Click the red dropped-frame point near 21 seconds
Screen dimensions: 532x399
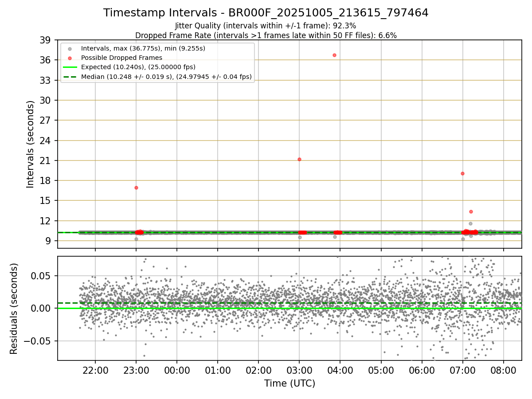(299, 159)
